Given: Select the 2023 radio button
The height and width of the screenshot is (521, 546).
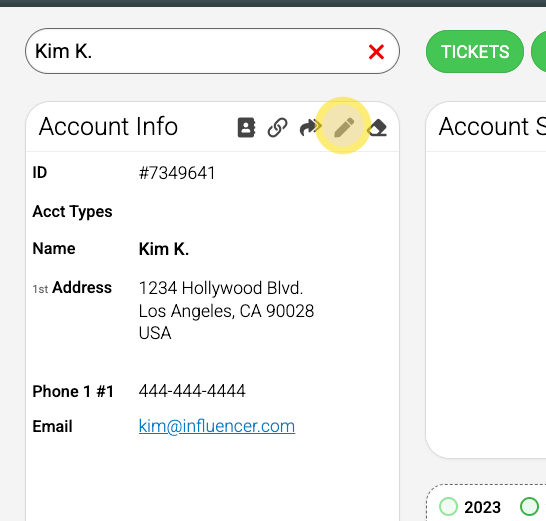Looking at the screenshot, I should tap(448, 506).
